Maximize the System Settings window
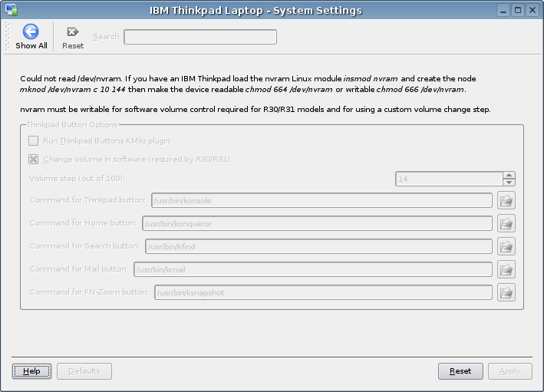Screen dimensions: 544x392 tap(518, 10)
